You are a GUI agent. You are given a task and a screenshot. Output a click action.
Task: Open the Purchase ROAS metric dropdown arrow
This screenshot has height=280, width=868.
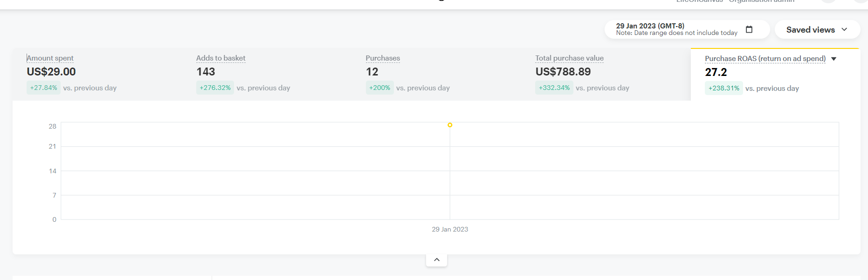(834, 59)
